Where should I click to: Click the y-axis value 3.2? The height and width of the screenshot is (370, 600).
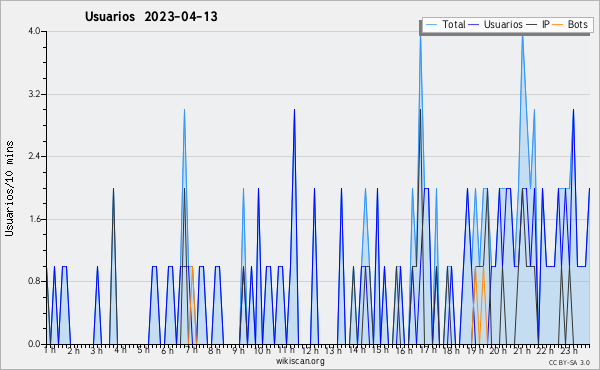coord(34,94)
